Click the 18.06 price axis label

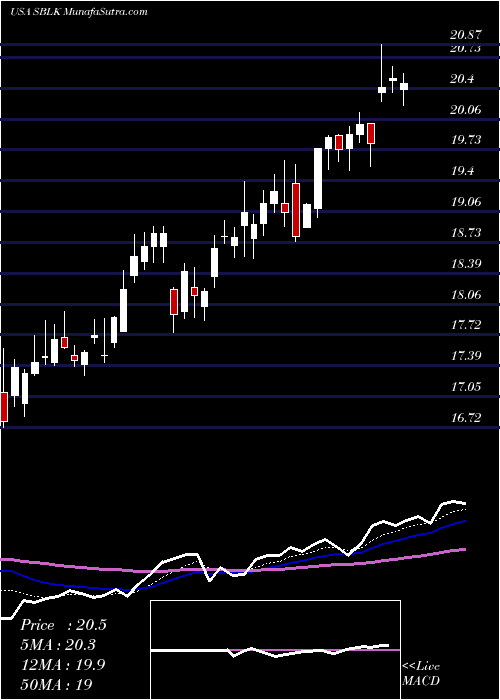(x=466, y=294)
